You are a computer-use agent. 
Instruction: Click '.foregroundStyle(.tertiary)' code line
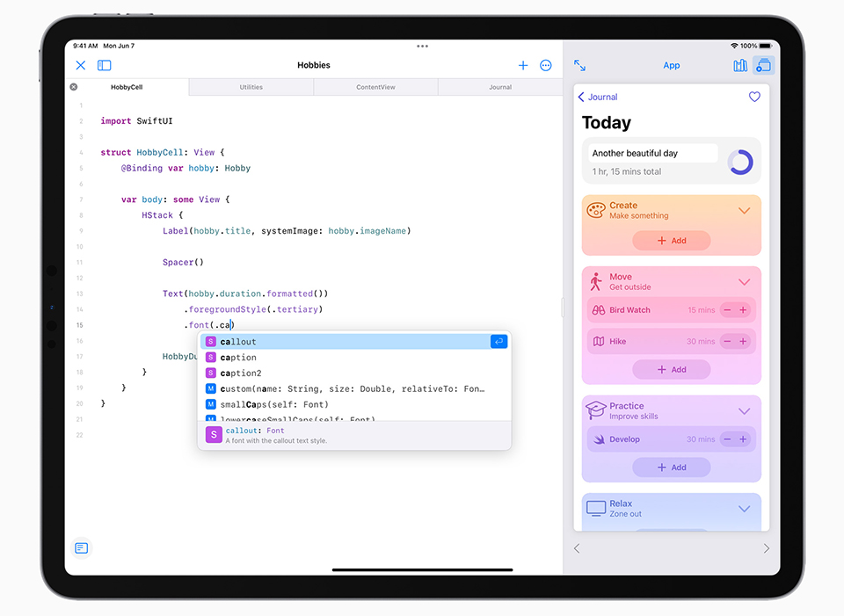tap(253, 309)
